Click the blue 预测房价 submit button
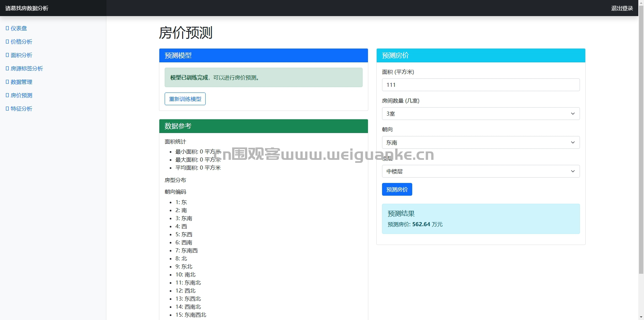Image resolution: width=644 pixels, height=320 pixels. click(x=397, y=190)
